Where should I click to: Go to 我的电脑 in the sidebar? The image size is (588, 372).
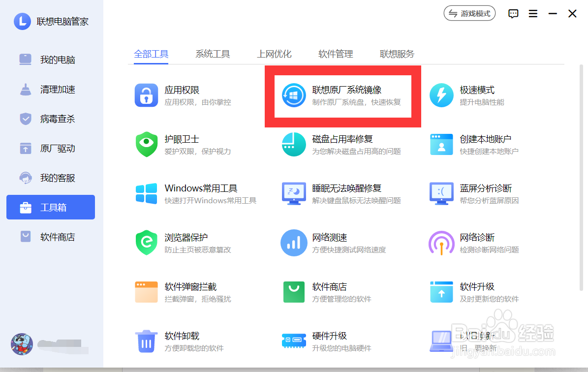51,60
